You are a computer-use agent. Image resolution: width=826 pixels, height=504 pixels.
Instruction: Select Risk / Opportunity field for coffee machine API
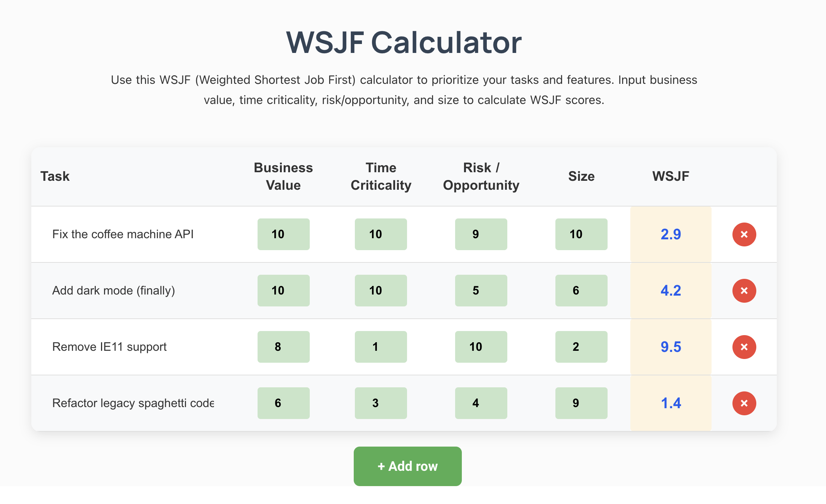(481, 234)
